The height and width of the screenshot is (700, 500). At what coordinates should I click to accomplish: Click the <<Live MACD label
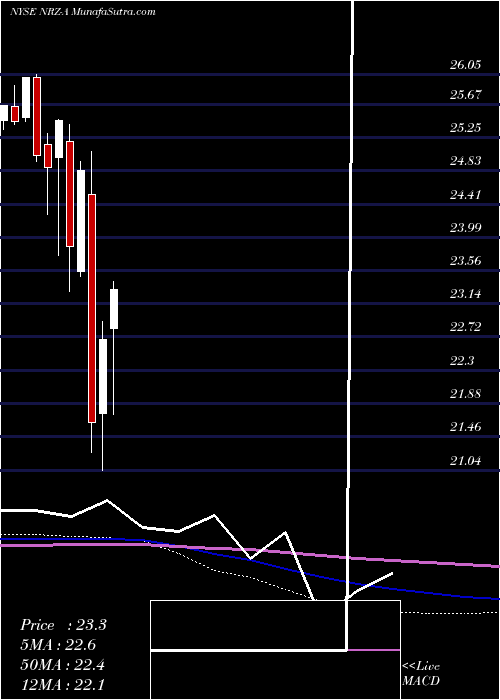(421, 674)
